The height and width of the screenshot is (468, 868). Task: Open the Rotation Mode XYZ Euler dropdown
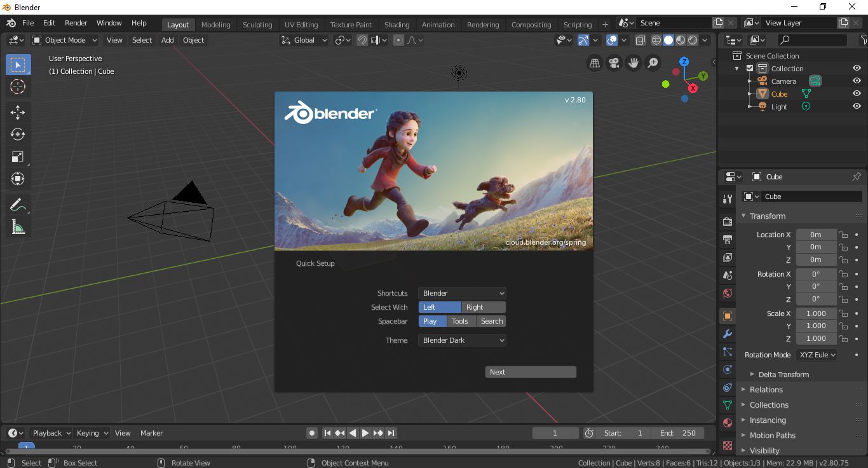coord(817,355)
